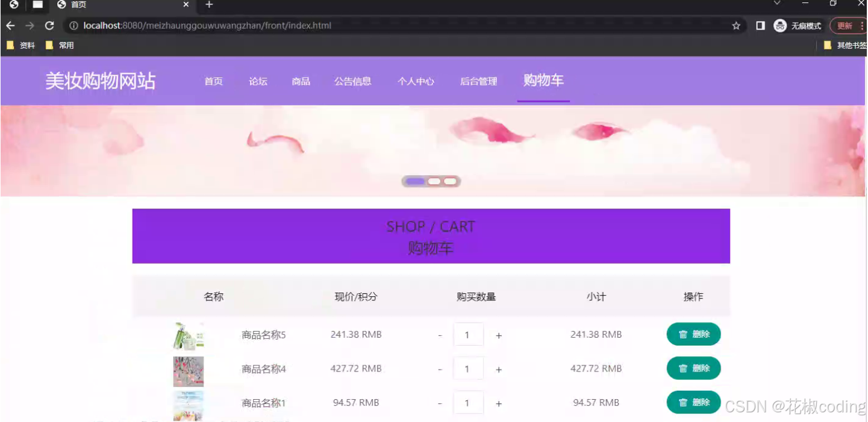Click the browser back arrow
This screenshot has width=868, height=422.
[10, 25]
